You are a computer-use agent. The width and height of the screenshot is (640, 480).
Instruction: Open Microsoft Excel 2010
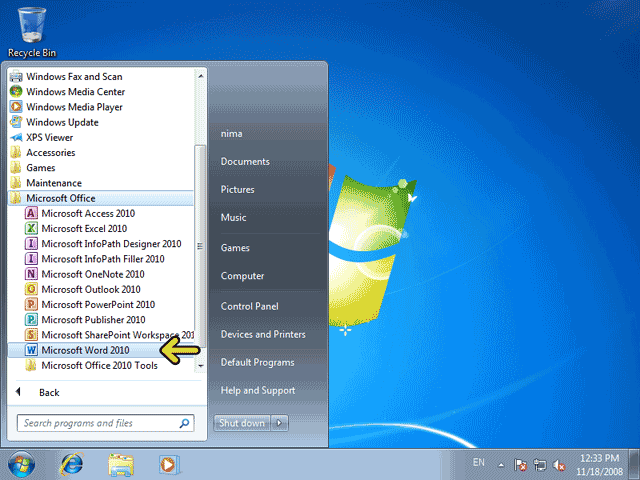(x=87, y=229)
